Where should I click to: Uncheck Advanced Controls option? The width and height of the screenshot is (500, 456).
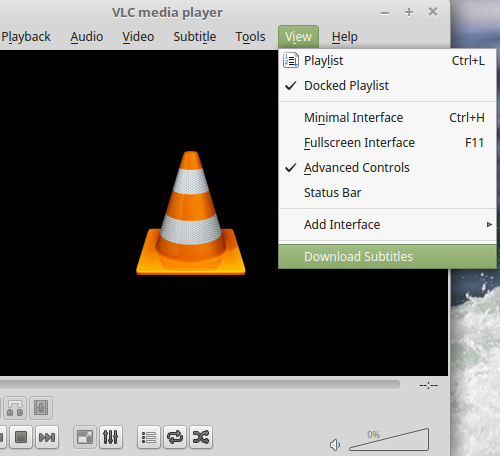(x=387, y=168)
